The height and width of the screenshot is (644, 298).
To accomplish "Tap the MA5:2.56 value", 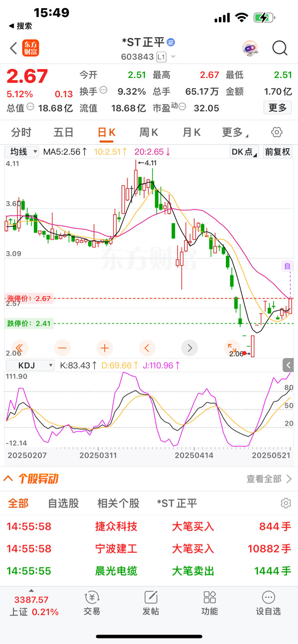I will tap(65, 152).
